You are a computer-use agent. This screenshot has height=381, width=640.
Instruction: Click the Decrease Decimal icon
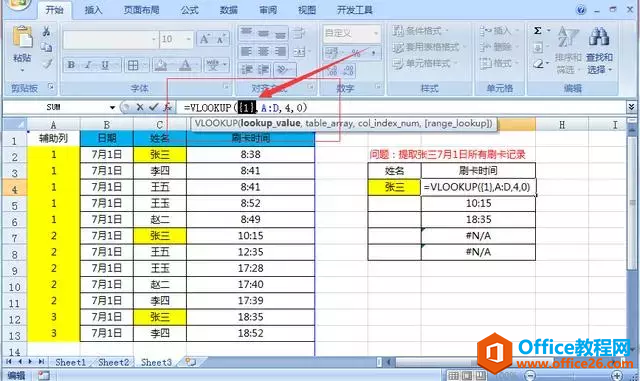pyautogui.click(x=349, y=71)
